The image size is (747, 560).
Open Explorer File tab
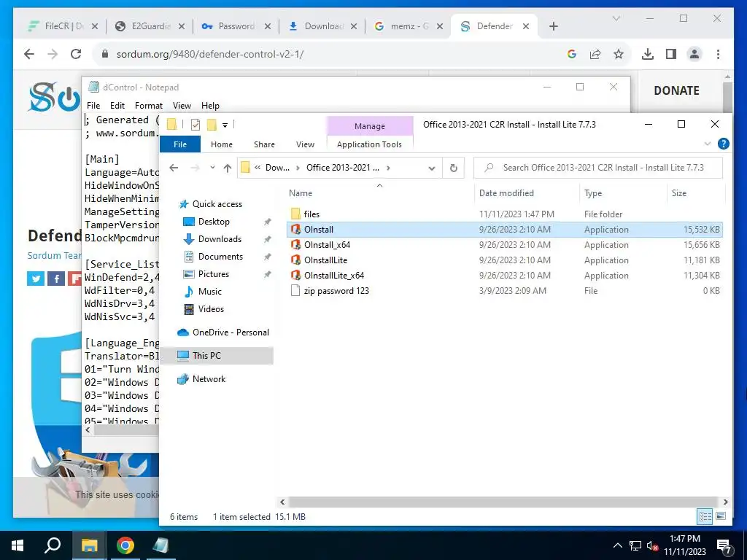tap(180, 144)
